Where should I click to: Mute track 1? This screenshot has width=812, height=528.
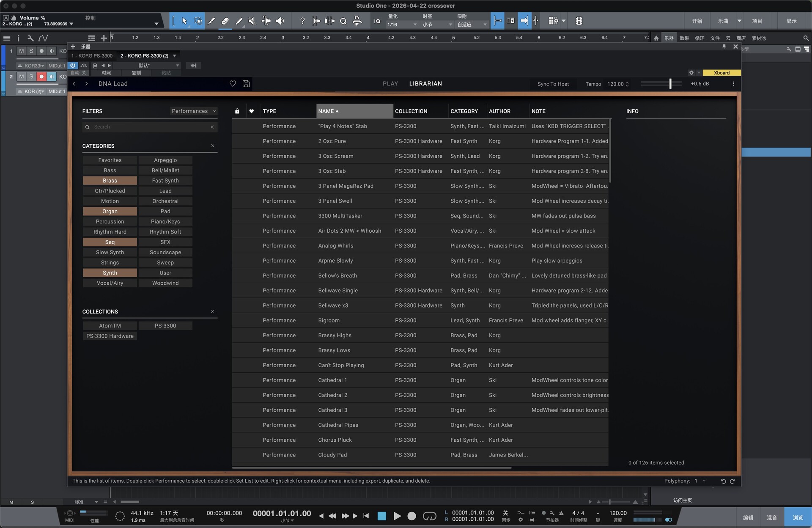(22, 51)
